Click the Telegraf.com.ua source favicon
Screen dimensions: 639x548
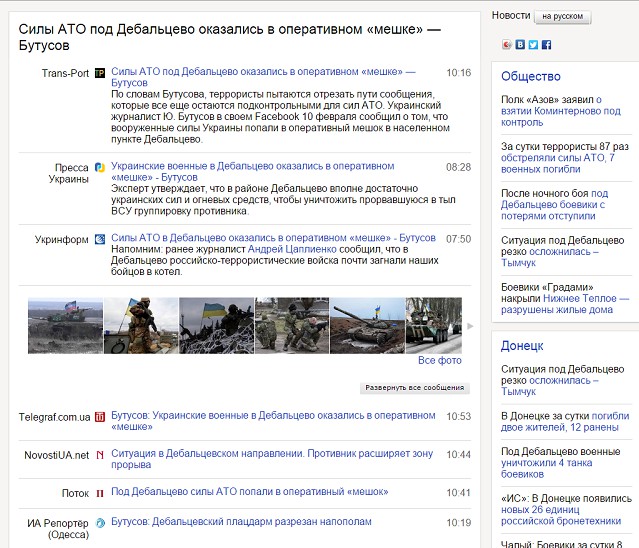pos(100,417)
